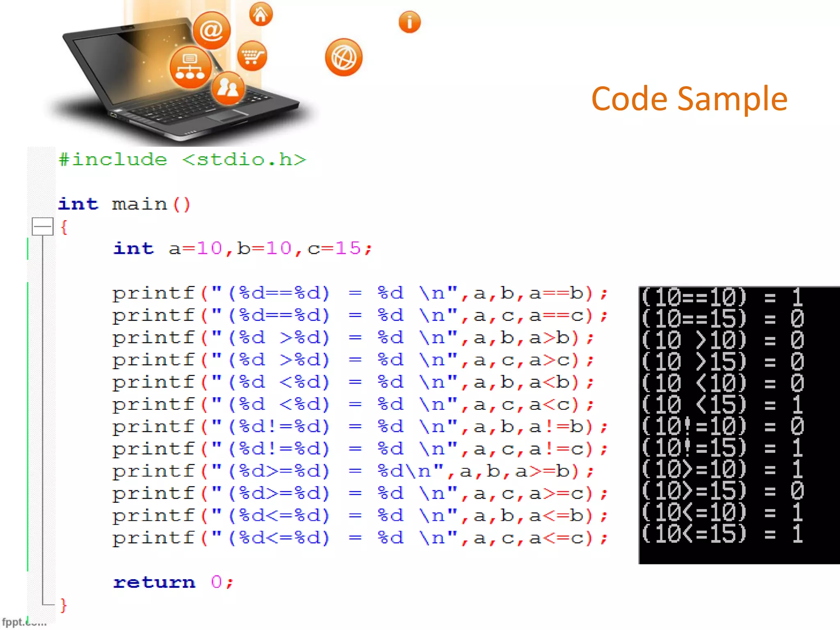Click printf line ending with a==b
This screenshot has height=630, width=840.
coord(360,294)
